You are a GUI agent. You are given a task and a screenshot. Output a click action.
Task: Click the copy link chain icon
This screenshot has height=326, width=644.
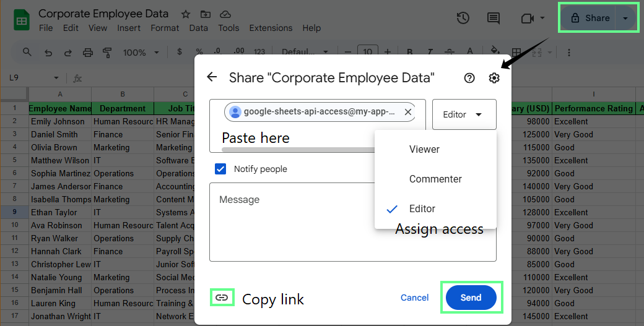[222, 298]
